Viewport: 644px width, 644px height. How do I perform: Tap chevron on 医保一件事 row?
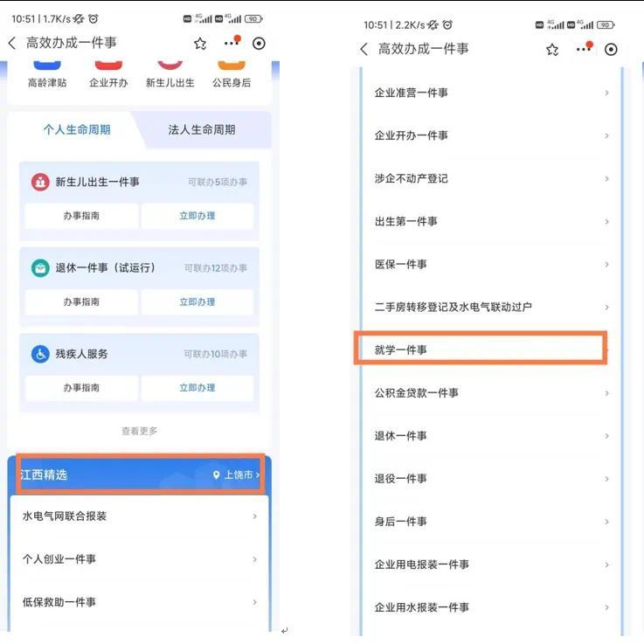point(606,265)
